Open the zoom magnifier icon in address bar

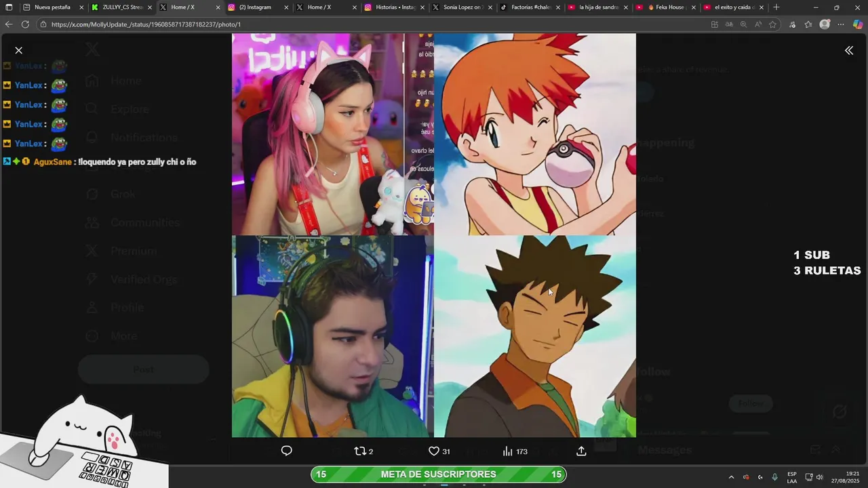(743, 24)
